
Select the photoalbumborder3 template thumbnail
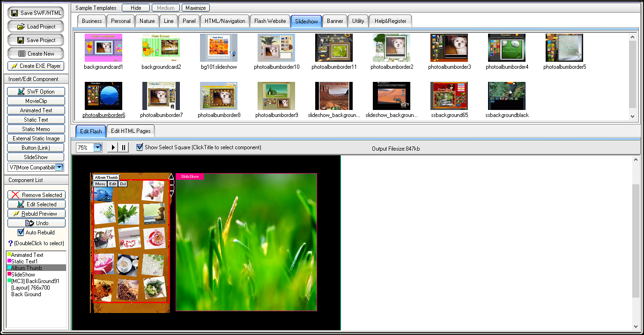coord(449,48)
